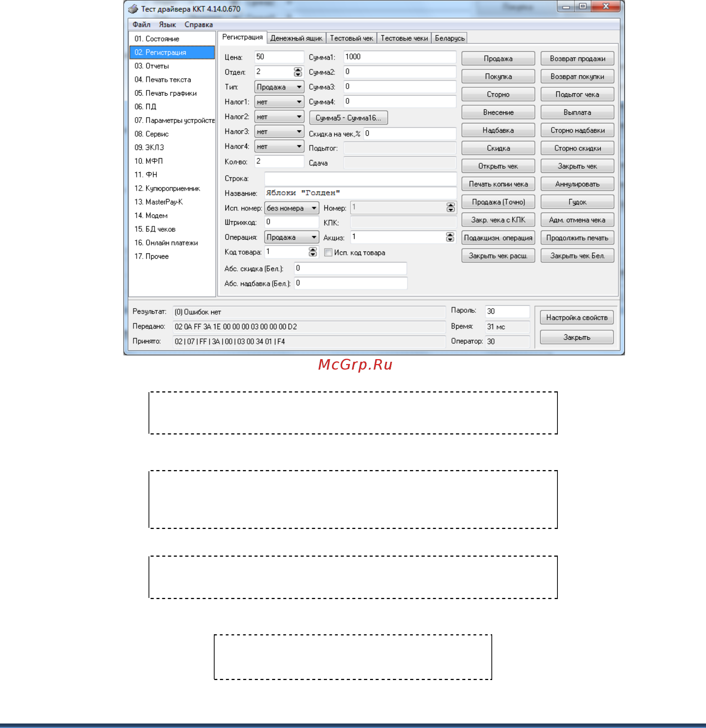The image size is (706, 728).
Task: Click the 'Код товара' spinner arrows
Action: click(312, 252)
